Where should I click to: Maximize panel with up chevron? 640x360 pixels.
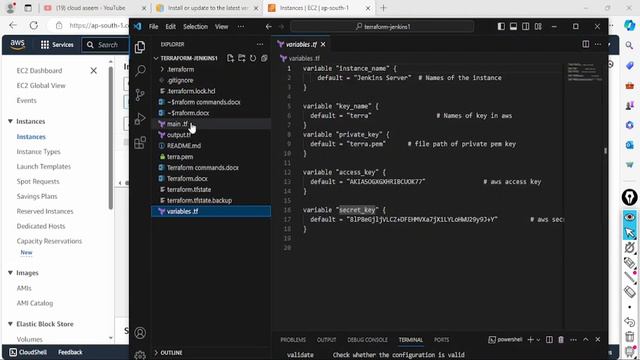coord(586,340)
